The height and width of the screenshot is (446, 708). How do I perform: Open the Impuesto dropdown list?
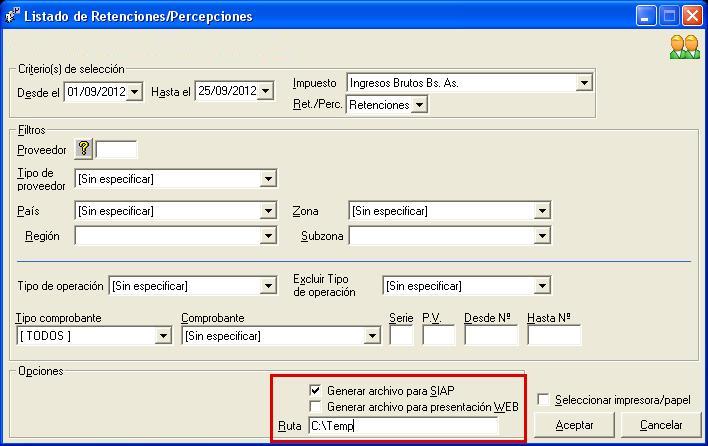point(584,83)
